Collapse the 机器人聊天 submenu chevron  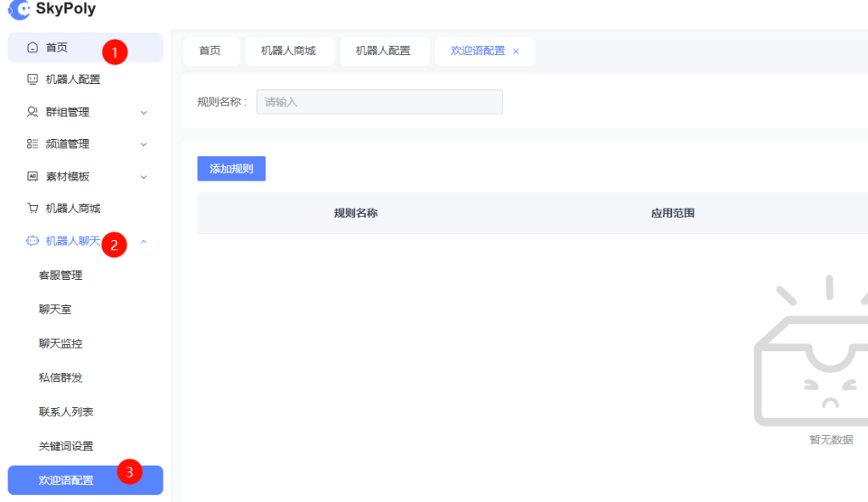pos(143,242)
